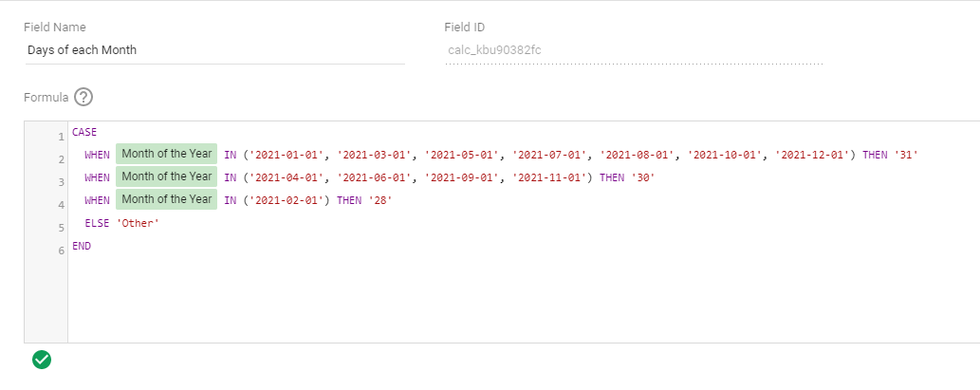
Task: Click the 'Other' string in the ELSE clause
Action: pyautogui.click(x=138, y=223)
